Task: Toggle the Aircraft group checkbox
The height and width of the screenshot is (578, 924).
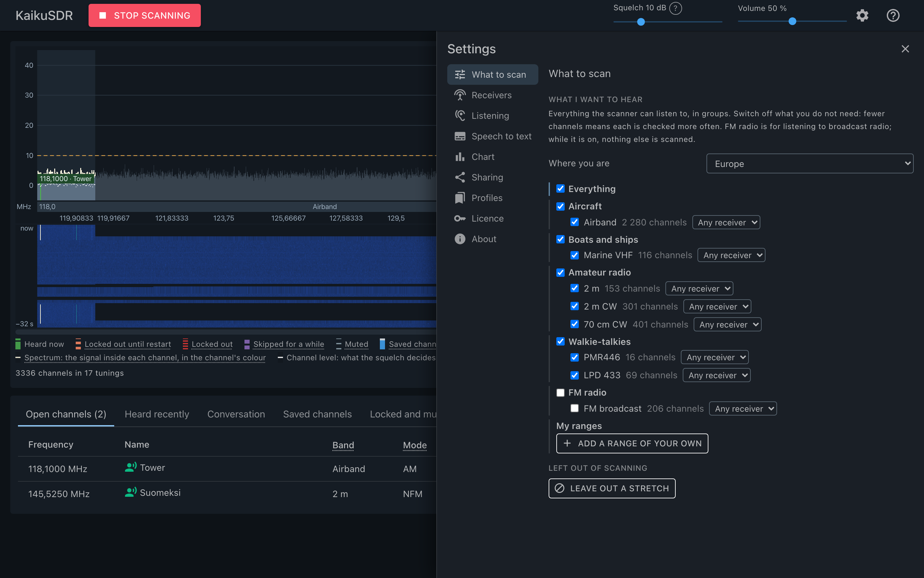Action: 560,206
